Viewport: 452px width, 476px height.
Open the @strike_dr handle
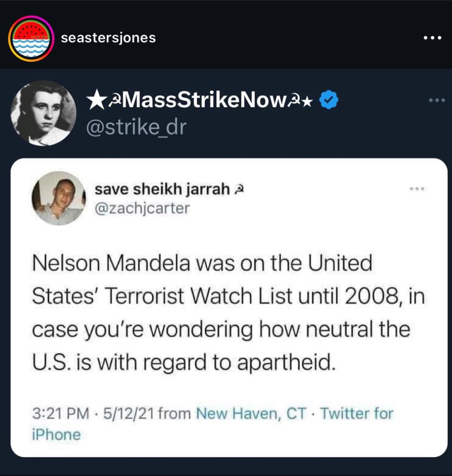137,126
